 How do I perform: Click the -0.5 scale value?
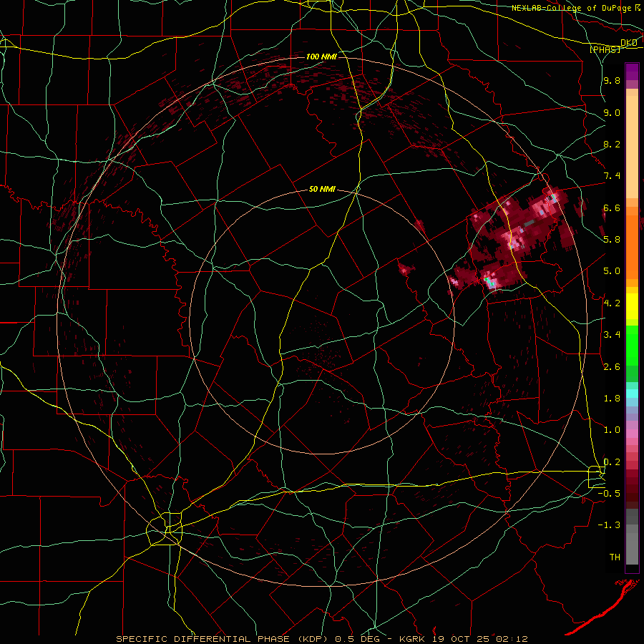tap(609, 494)
